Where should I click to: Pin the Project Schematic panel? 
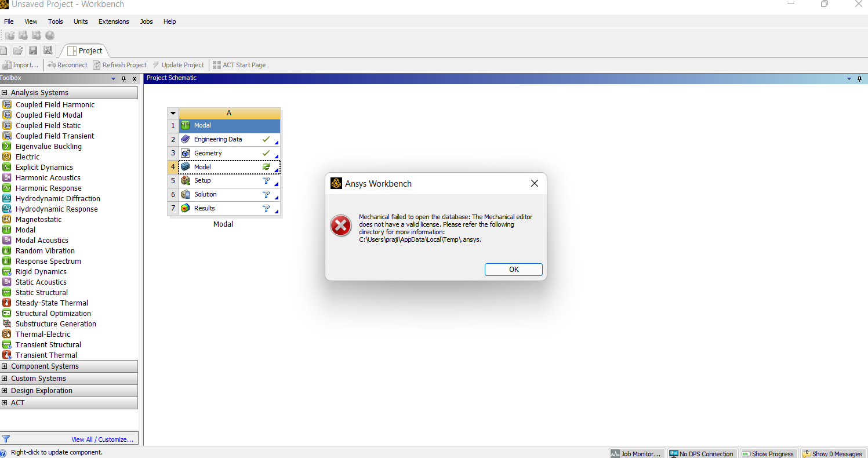[860, 79]
